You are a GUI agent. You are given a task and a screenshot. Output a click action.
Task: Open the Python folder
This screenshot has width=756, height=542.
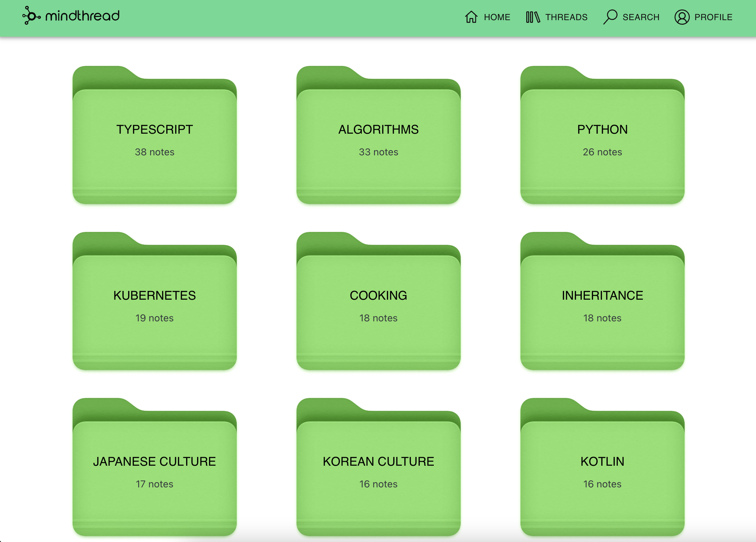[602, 140]
